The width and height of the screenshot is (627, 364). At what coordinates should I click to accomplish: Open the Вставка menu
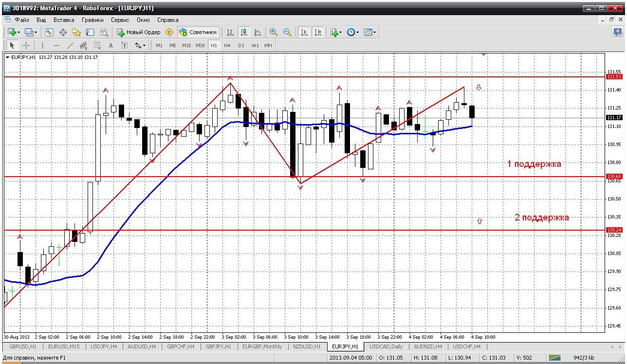(x=64, y=20)
